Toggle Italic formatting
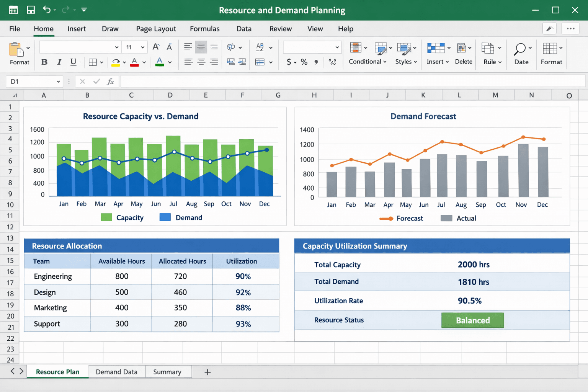The height and width of the screenshot is (392, 588). 59,62
